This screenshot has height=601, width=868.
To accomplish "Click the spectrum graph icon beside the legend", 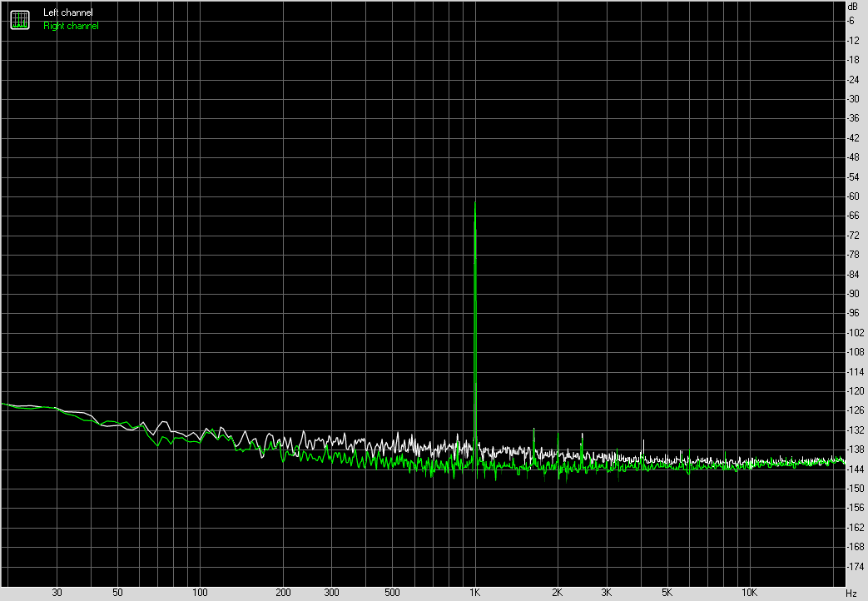I will (20, 20).
